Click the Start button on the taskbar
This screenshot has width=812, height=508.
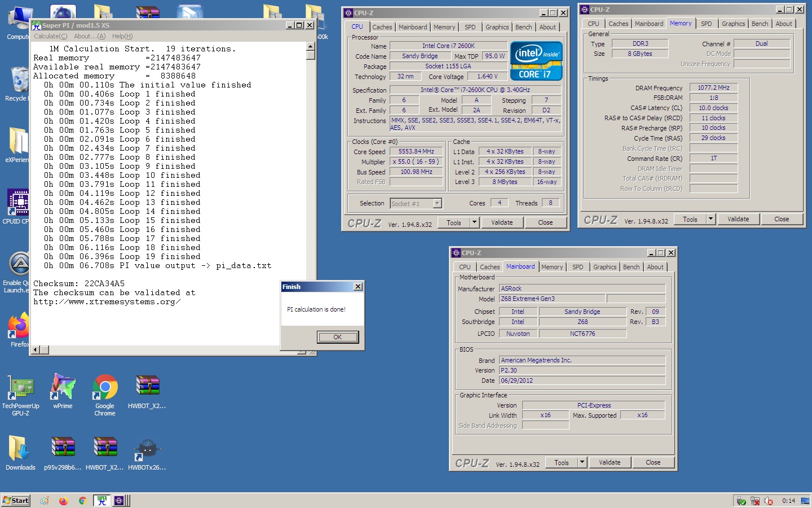[16, 501]
